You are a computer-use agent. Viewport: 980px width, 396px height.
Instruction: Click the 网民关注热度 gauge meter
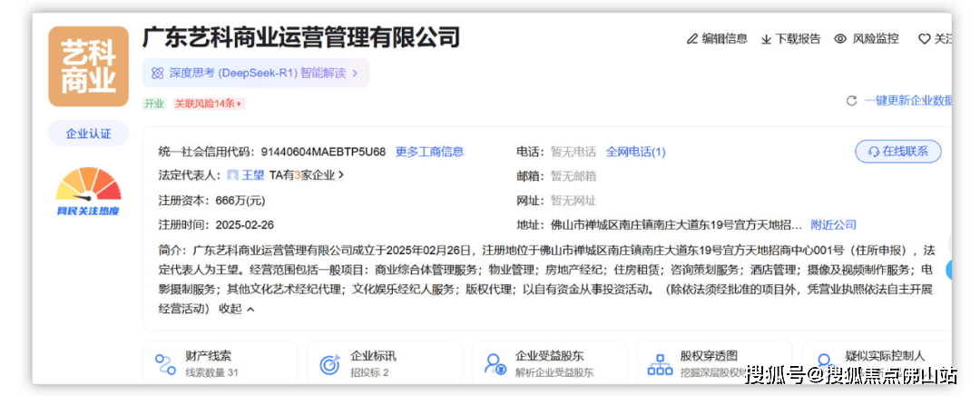tap(88, 186)
